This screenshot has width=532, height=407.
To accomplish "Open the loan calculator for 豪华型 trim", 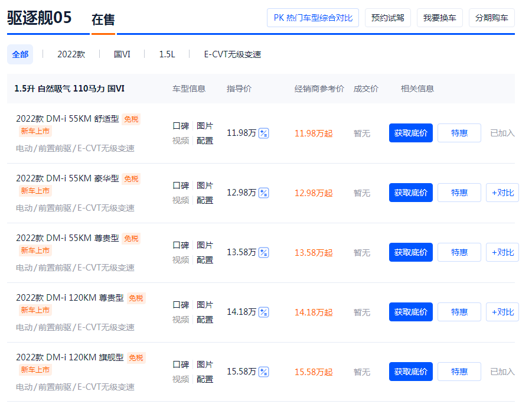I will pyautogui.click(x=263, y=193).
